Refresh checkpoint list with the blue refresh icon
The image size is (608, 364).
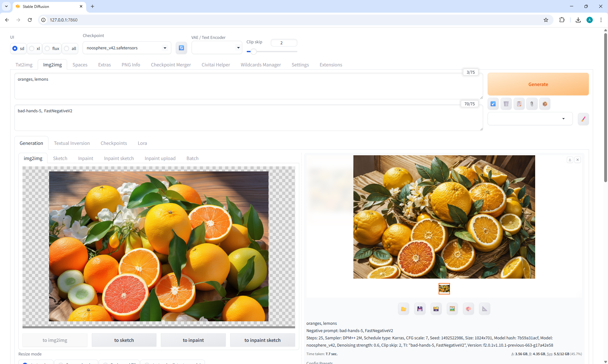pos(181,48)
